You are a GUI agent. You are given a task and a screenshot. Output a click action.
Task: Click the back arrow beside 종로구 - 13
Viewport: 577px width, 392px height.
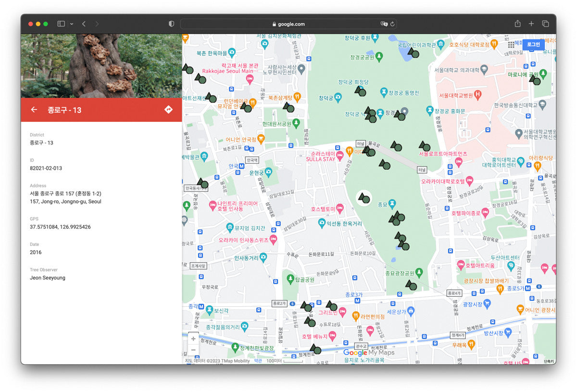pyautogui.click(x=34, y=110)
